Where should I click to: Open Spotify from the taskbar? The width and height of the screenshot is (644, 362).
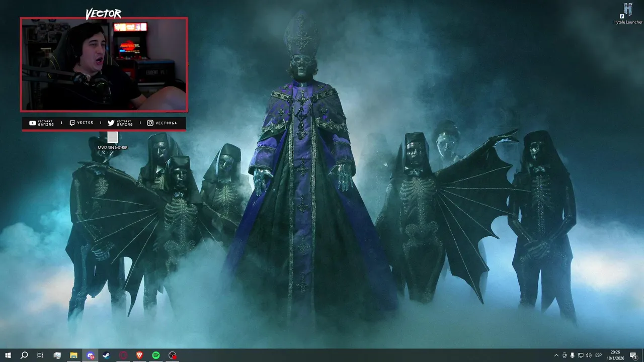coord(156,355)
